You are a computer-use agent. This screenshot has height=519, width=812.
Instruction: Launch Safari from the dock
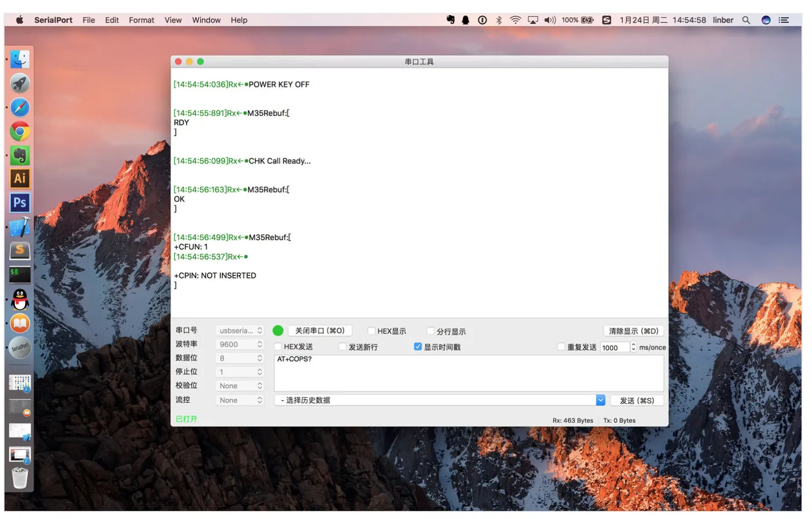20,107
